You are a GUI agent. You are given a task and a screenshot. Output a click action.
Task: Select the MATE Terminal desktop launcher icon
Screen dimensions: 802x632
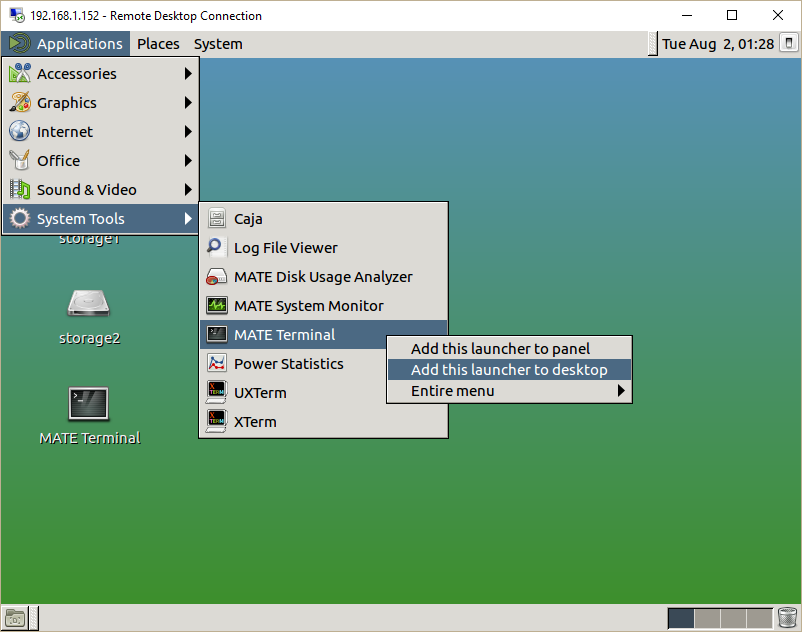(x=89, y=404)
